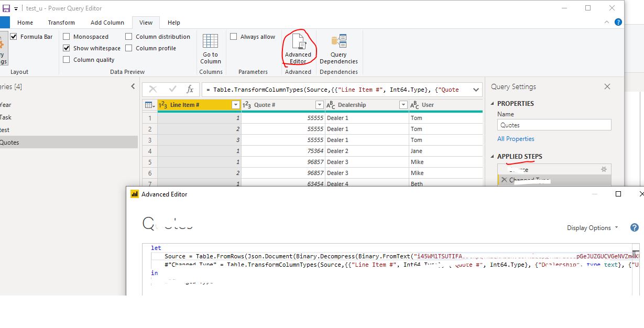Click the save icon in title bar
Screen dimensions: 644x328
click(6, 8)
